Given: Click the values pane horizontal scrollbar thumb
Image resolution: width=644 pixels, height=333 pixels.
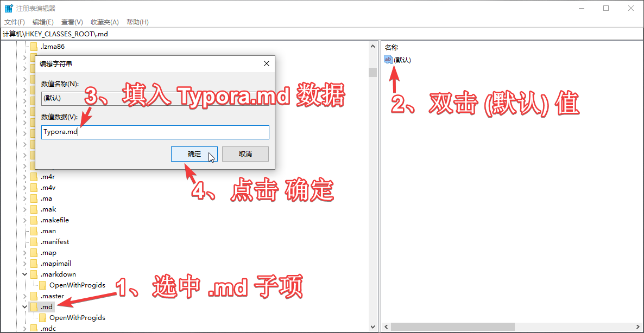Looking at the screenshot, I should pyautogui.click(x=453, y=327).
